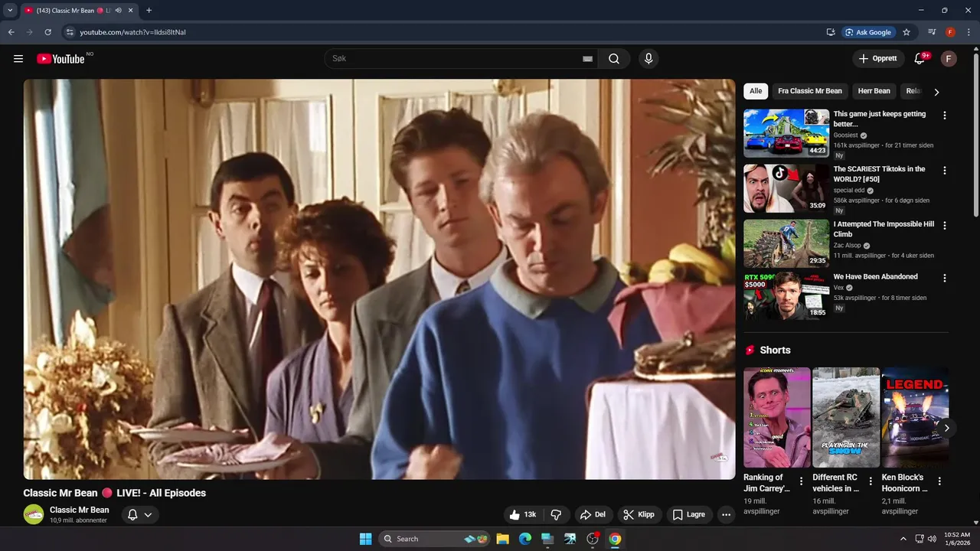The width and height of the screenshot is (980, 551).
Task: Open Windows Start menu
Action: [x=365, y=539]
